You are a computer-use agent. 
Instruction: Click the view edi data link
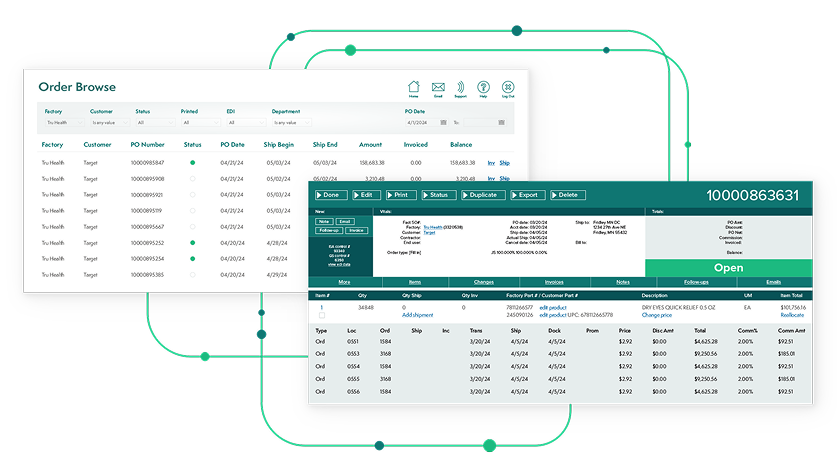click(339, 265)
